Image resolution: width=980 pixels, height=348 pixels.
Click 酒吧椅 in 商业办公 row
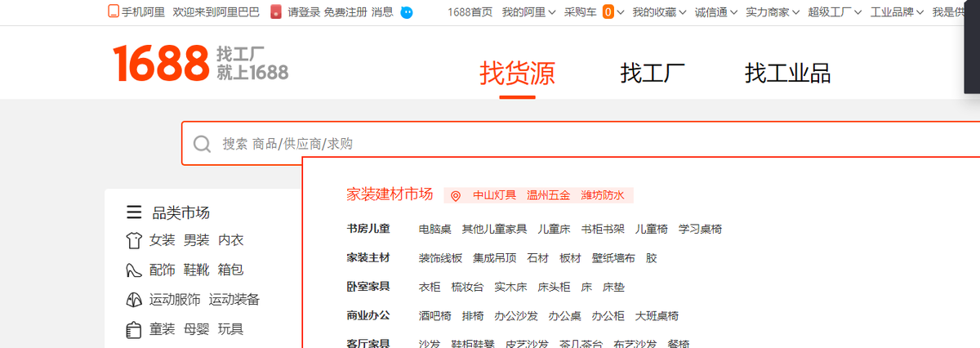pos(435,316)
